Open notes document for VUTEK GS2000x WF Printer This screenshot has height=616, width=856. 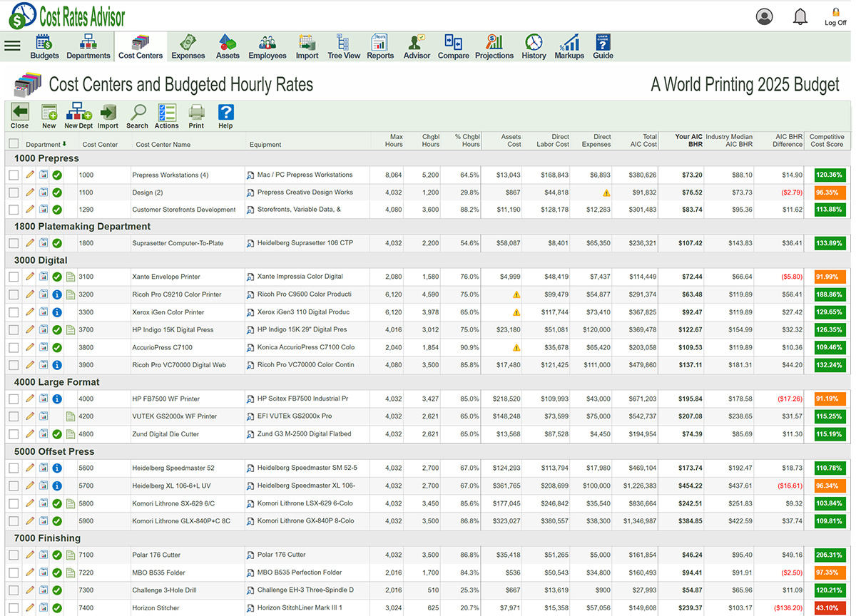(x=71, y=416)
